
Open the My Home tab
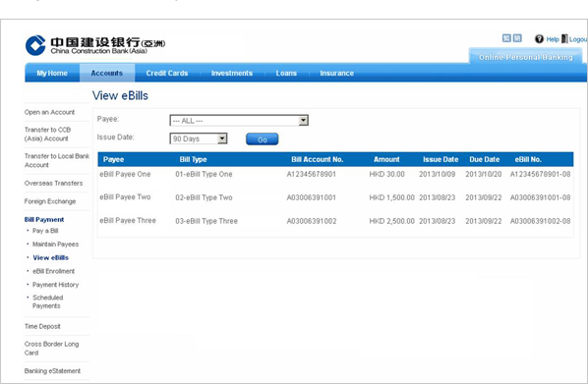pyautogui.click(x=52, y=73)
